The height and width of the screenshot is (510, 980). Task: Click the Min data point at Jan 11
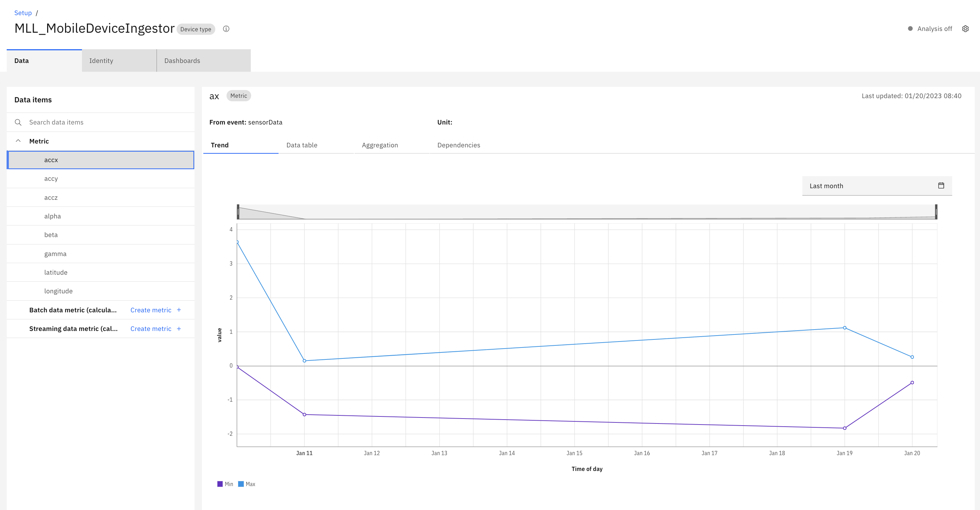coord(304,415)
